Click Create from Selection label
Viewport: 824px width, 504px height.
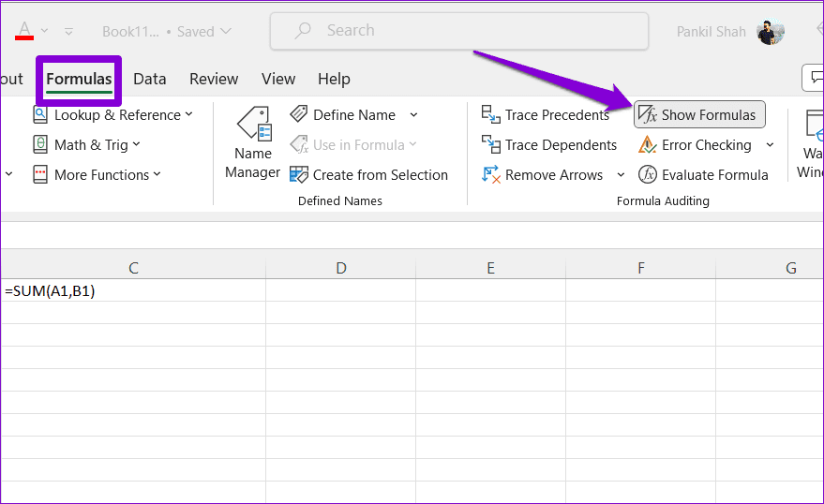pyautogui.click(x=381, y=175)
